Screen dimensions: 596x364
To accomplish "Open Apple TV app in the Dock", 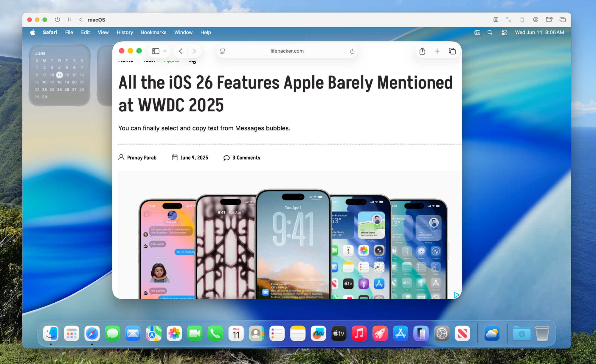I will (x=339, y=333).
